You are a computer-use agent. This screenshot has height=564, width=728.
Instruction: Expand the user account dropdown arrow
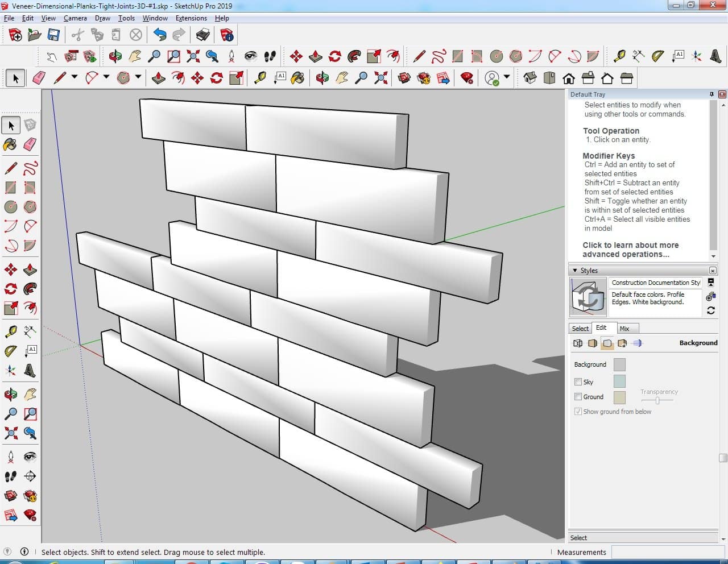point(507,77)
